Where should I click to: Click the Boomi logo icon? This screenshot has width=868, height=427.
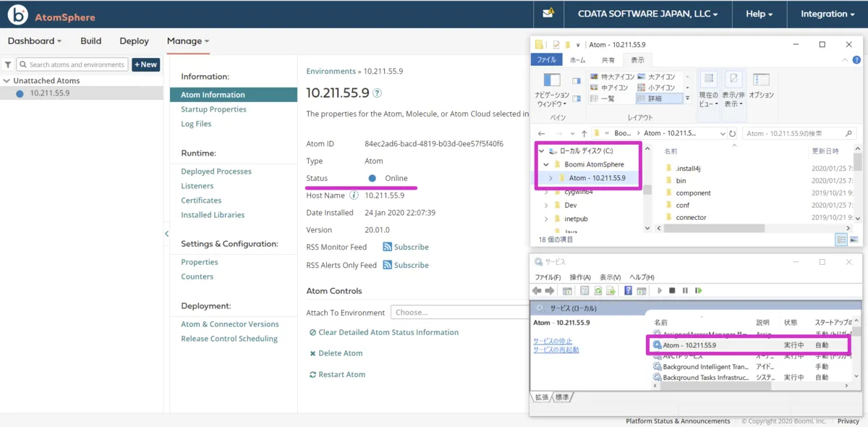click(17, 14)
